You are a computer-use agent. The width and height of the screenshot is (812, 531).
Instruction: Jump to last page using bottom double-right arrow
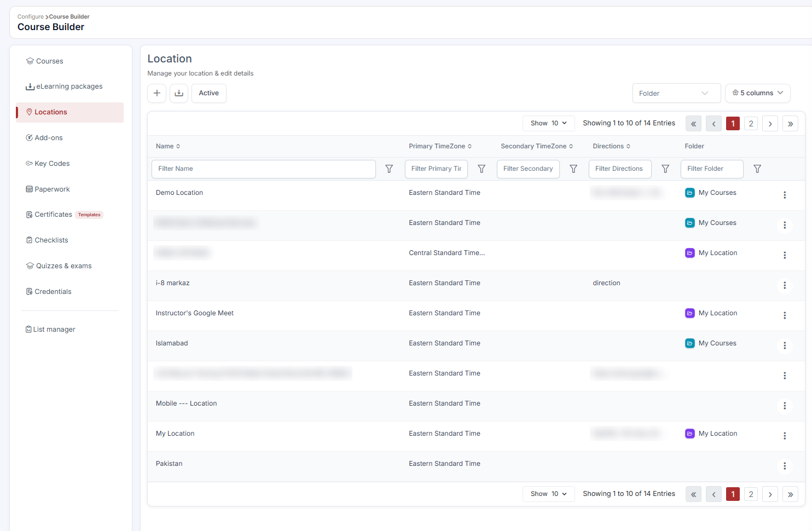(790, 494)
